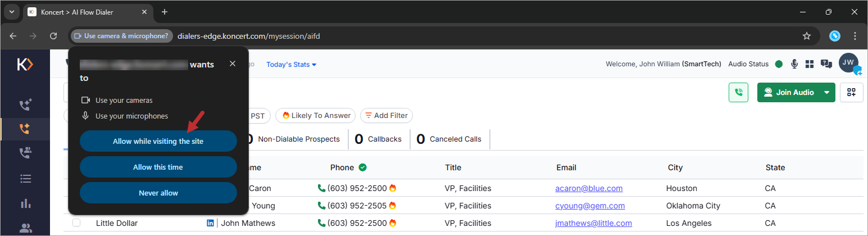Click the verified checkmark beside the Phone header
This screenshot has width=868, height=236.
tap(363, 167)
